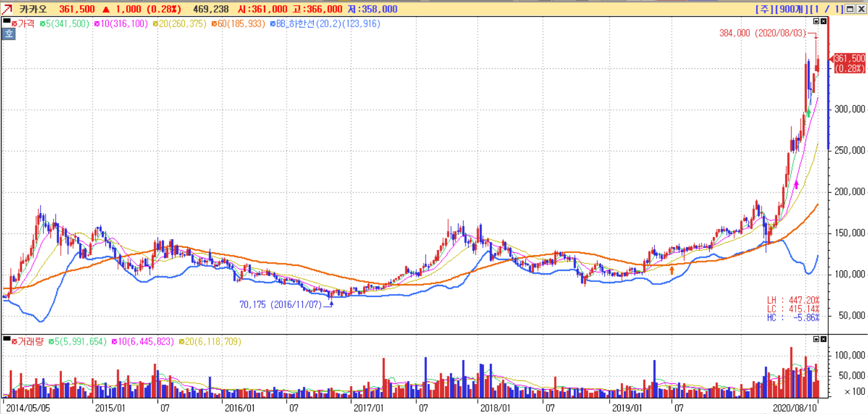Click the HC : -5.86% statistic
The height and width of the screenshot is (414, 868).
(x=793, y=318)
